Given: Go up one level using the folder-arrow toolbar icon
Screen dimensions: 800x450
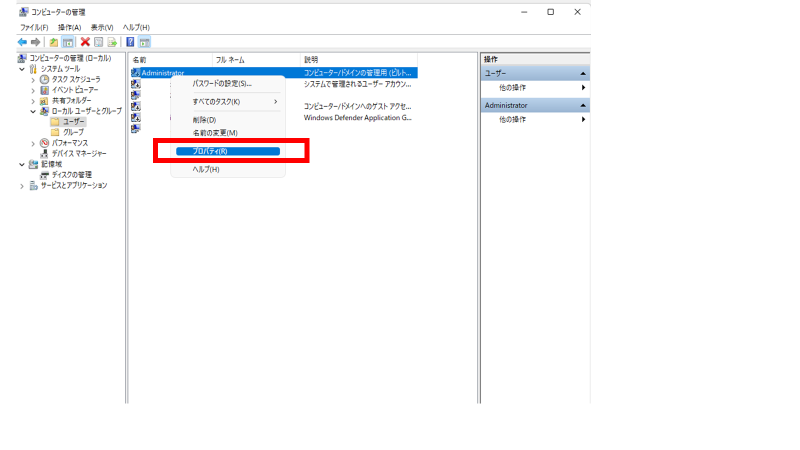Looking at the screenshot, I should 54,42.
